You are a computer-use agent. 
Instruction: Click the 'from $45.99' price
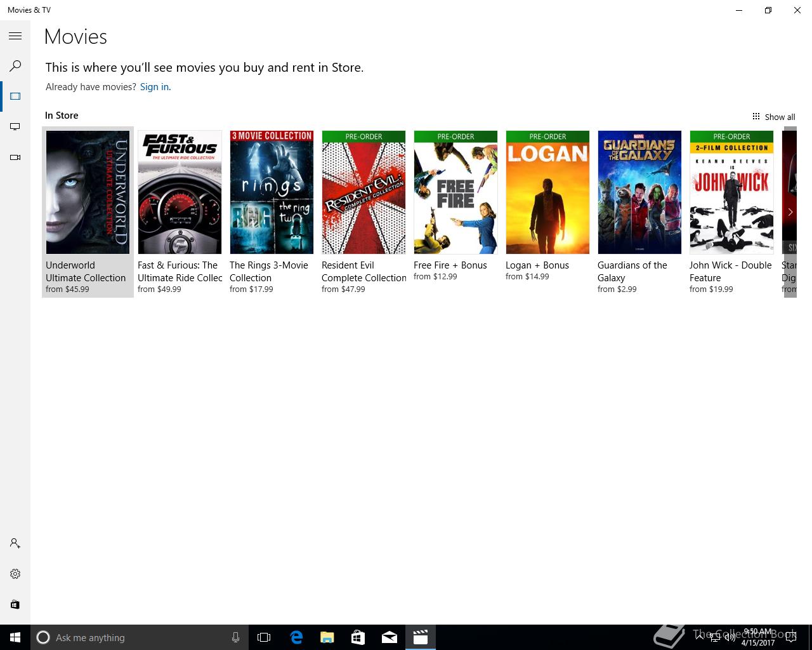click(x=67, y=289)
